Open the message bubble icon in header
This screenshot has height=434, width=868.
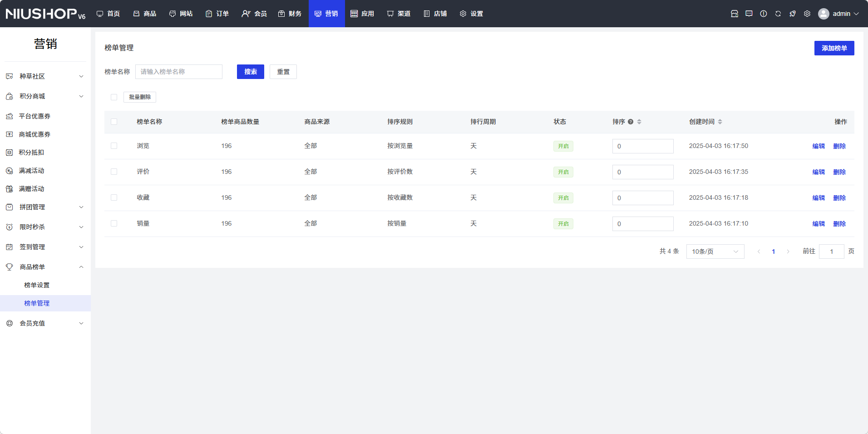click(x=749, y=14)
